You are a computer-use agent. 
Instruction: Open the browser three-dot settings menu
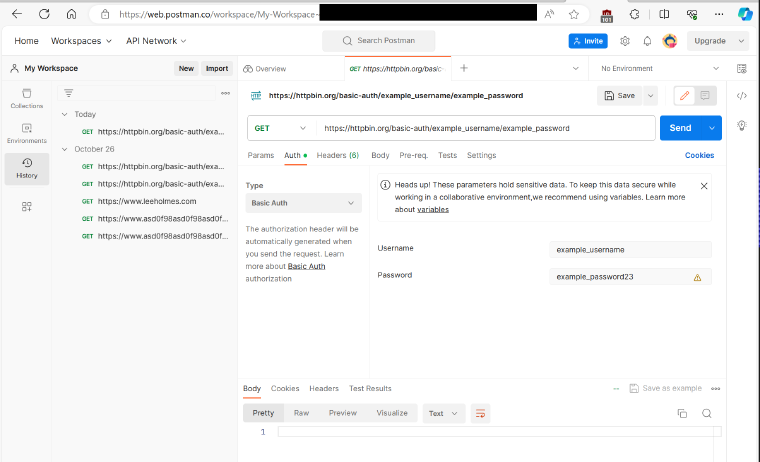tap(719, 15)
